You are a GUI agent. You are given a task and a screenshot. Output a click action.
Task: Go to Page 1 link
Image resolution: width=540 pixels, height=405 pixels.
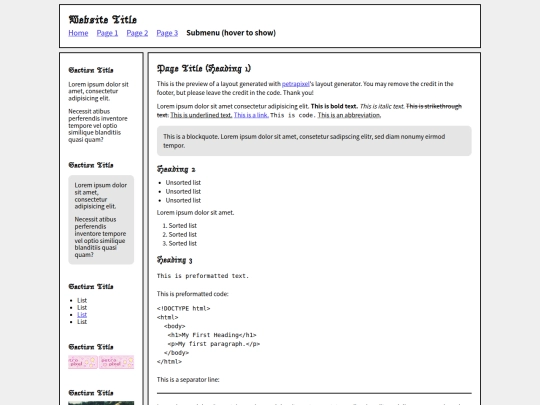click(107, 33)
